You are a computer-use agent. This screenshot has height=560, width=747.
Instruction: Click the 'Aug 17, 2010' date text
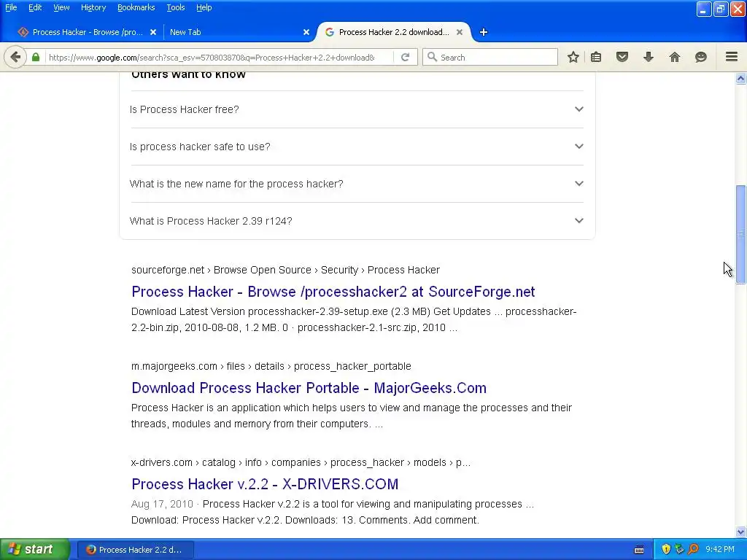click(162, 504)
